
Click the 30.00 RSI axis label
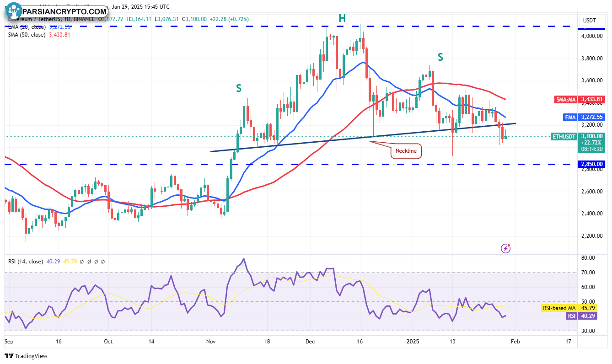click(588, 331)
